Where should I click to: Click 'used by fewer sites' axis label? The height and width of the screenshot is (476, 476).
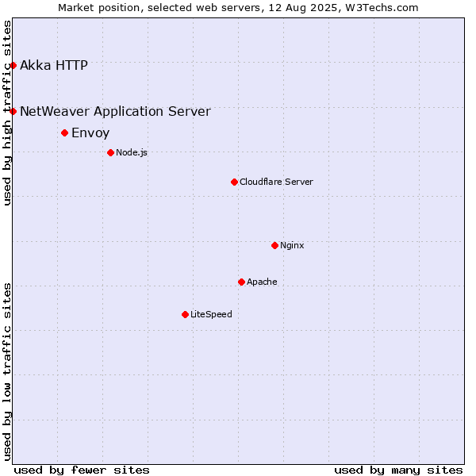coord(82,470)
